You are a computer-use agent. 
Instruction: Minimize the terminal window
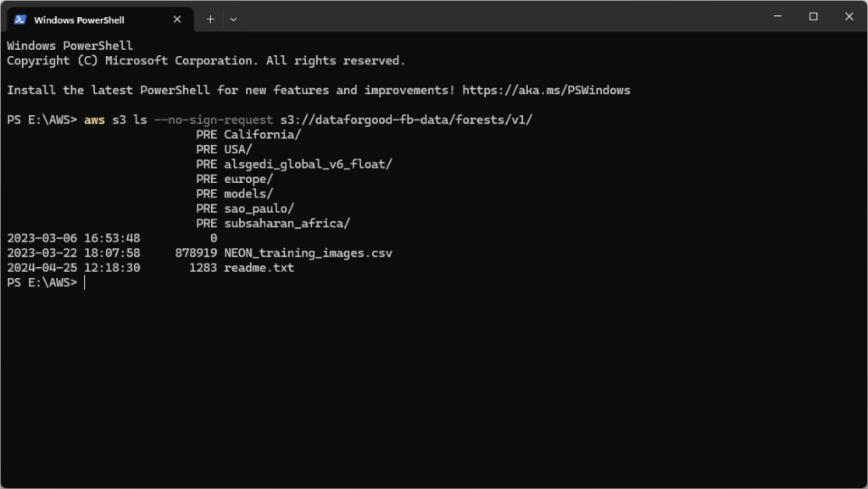(776, 17)
